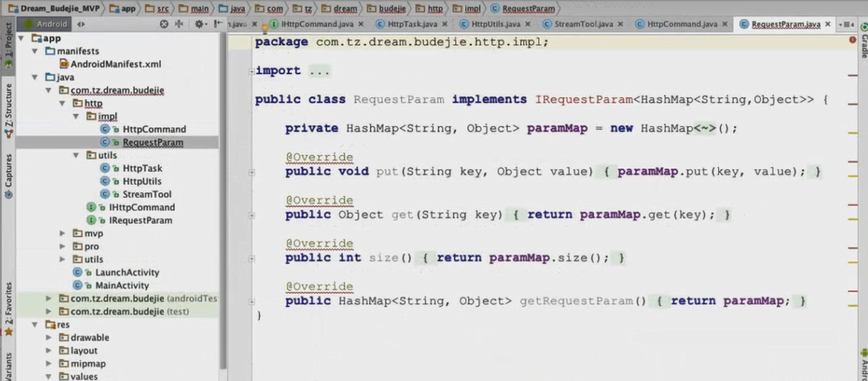The image size is (868, 381).
Task: Click the interface icon next to IHttpCommand
Action: pyautogui.click(x=92, y=207)
